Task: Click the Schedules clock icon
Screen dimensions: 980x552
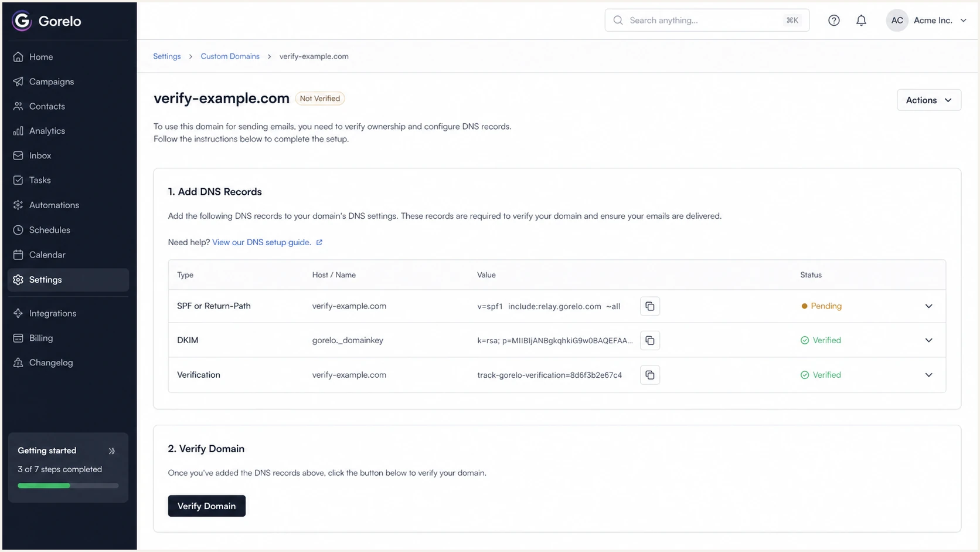Action: pyautogui.click(x=18, y=230)
